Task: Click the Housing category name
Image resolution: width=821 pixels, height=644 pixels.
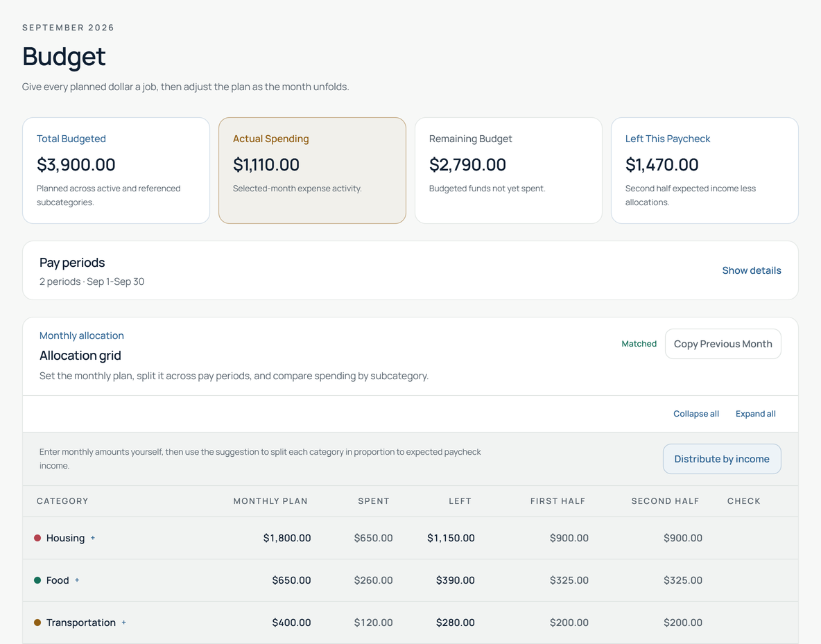Action: click(65, 538)
